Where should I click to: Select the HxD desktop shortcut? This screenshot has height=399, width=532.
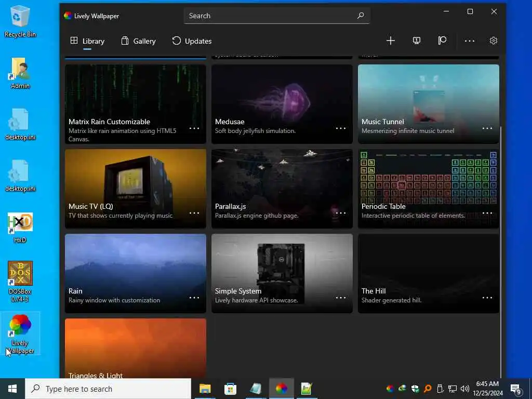(20, 228)
